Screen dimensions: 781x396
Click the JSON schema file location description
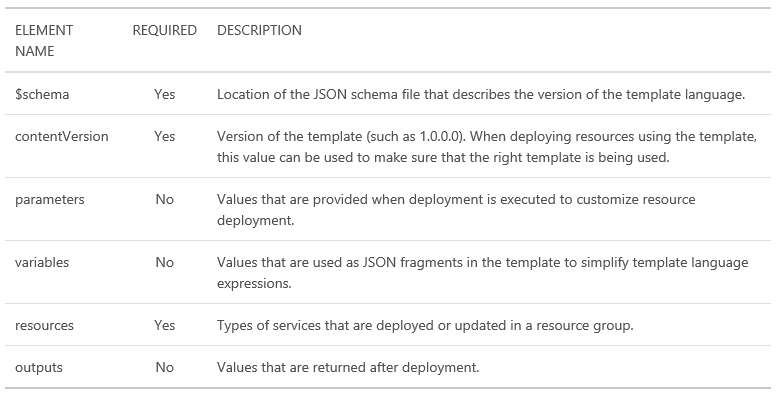[x=481, y=94]
